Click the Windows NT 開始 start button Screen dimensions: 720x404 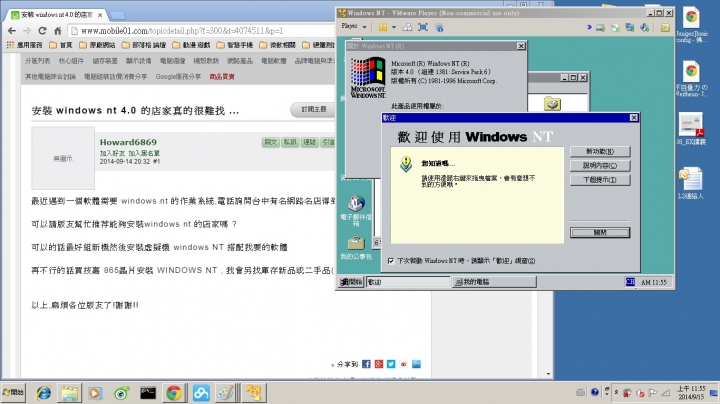[x=351, y=282]
